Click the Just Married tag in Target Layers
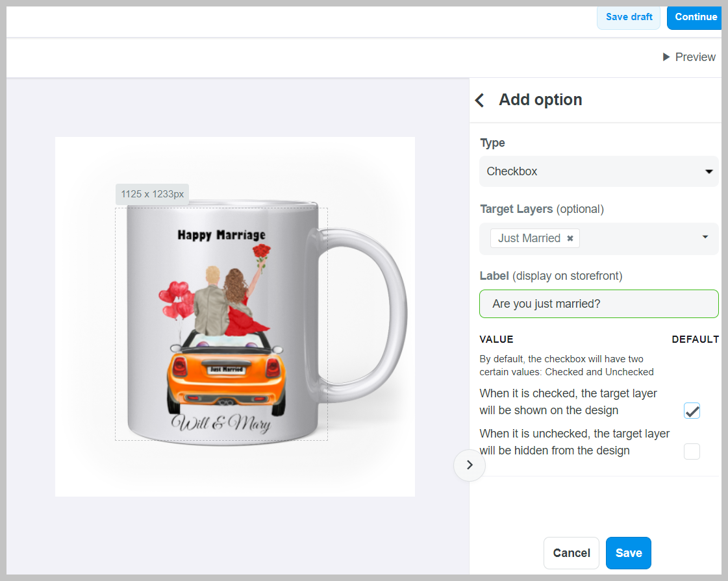The height and width of the screenshot is (581, 728). click(x=529, y=238)
